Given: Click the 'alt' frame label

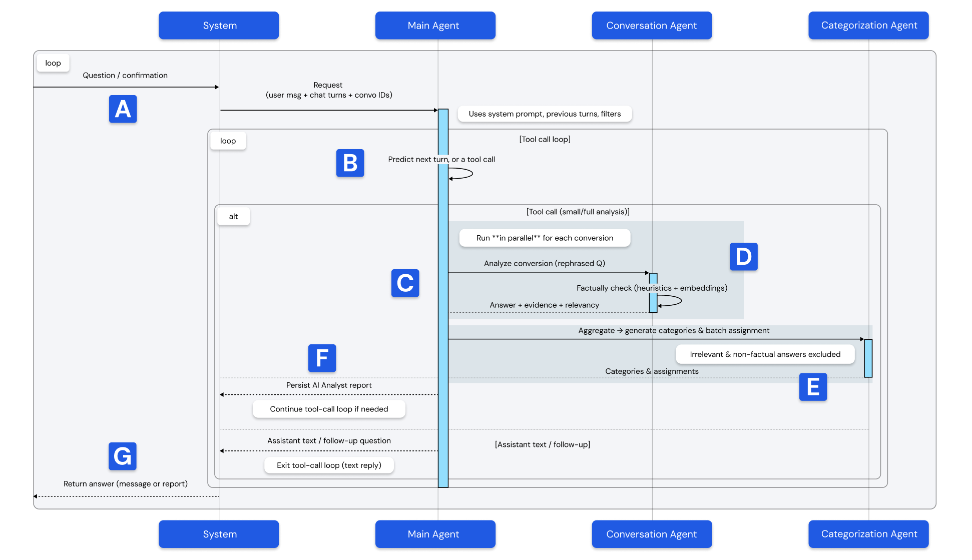Looking at the screenshot, I should pyautogui.click(x=233, y=217).
